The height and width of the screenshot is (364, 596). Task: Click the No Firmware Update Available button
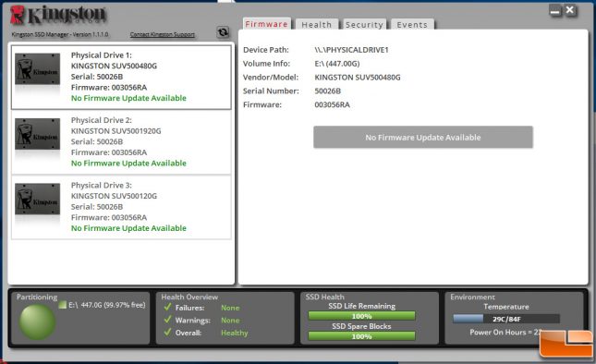(x=423, y=137)
